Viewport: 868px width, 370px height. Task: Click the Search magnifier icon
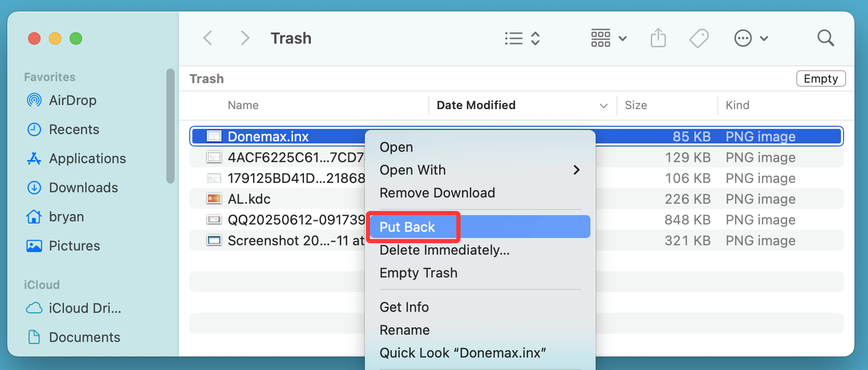click(825, 38)
